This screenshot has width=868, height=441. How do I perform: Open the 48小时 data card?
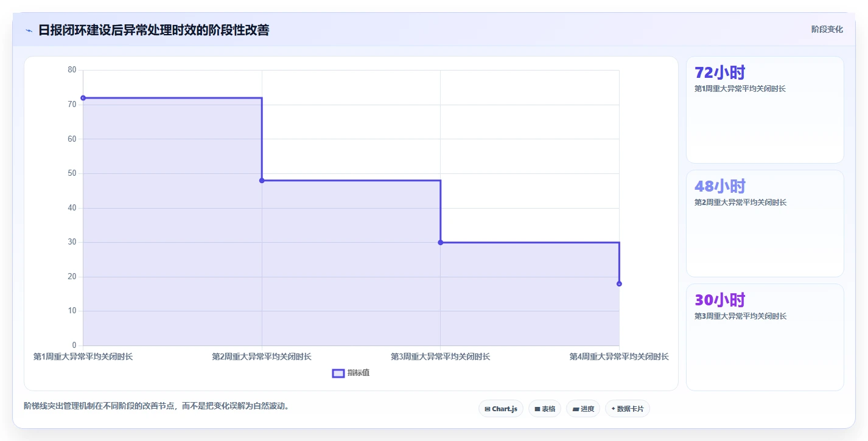[765, 224]
